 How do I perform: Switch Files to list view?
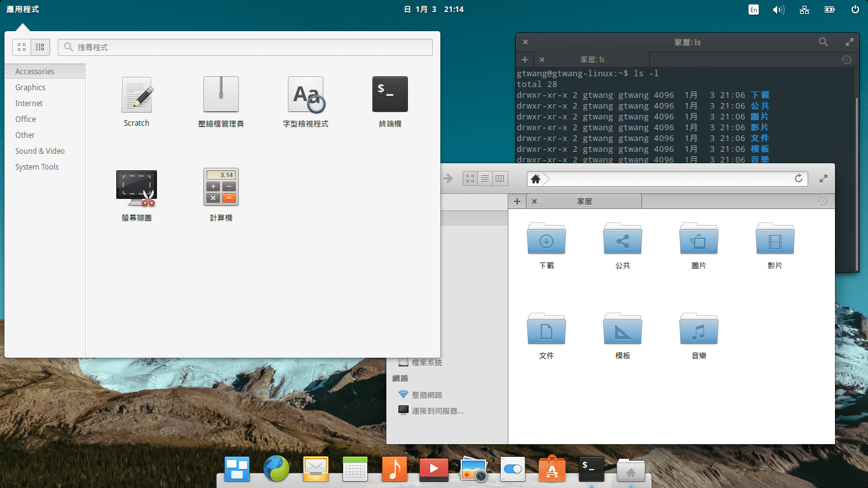tap(484, 179)
